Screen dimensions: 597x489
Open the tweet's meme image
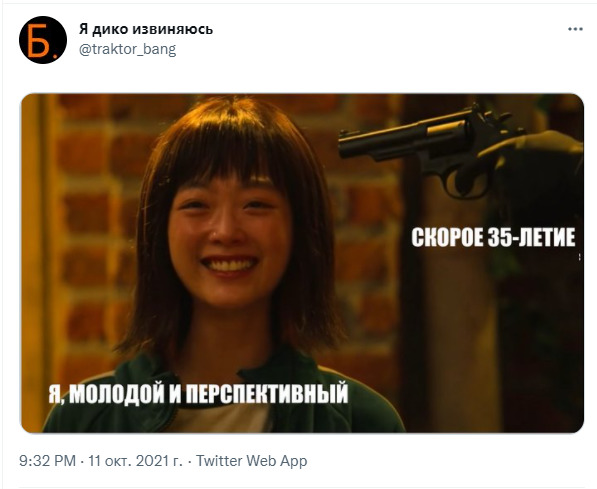click(x=302, y=263)
